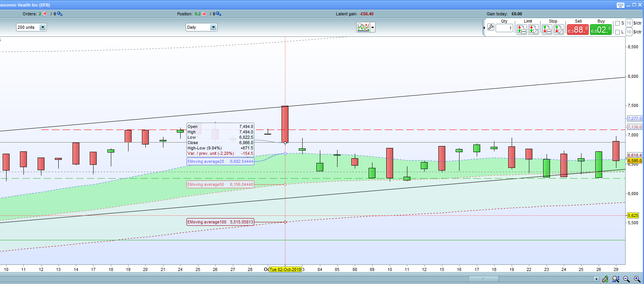Click the horizontal scrollbar thumb
The image size is (644, 284).
(x=484, y=279)
